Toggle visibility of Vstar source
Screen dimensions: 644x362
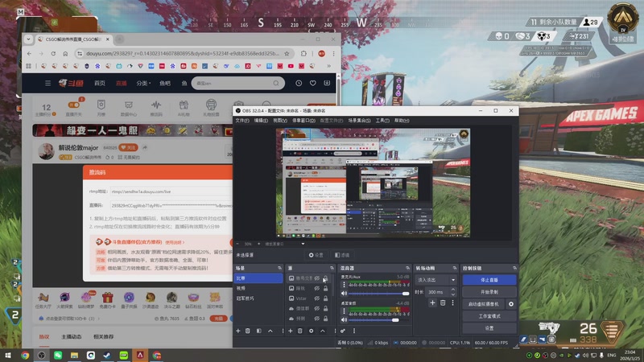[316, 298]
